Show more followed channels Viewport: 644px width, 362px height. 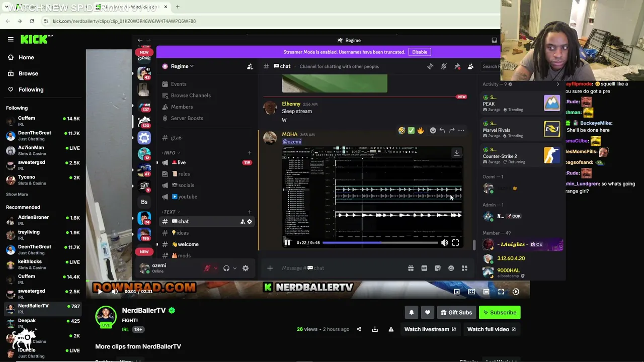click(x=17, y=195)
